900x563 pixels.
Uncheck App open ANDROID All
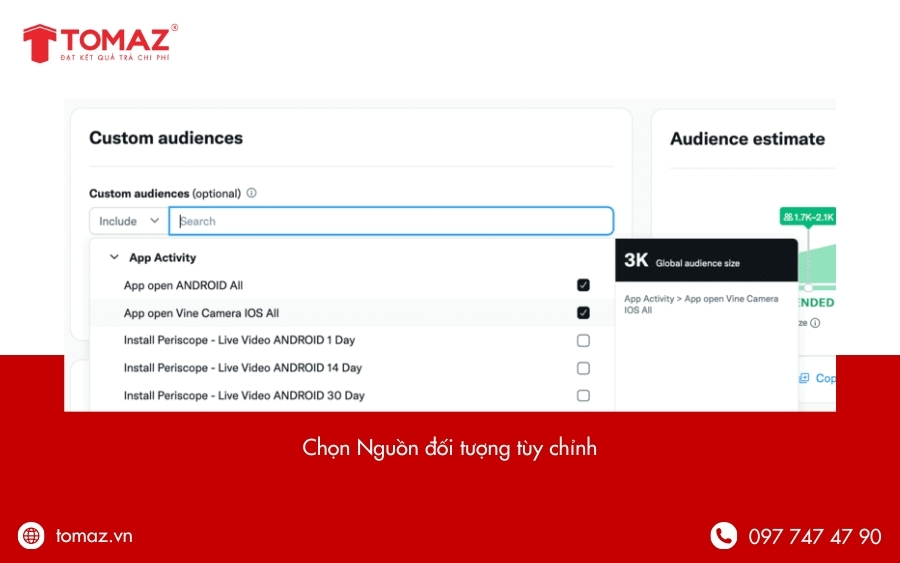coord(583,285)
